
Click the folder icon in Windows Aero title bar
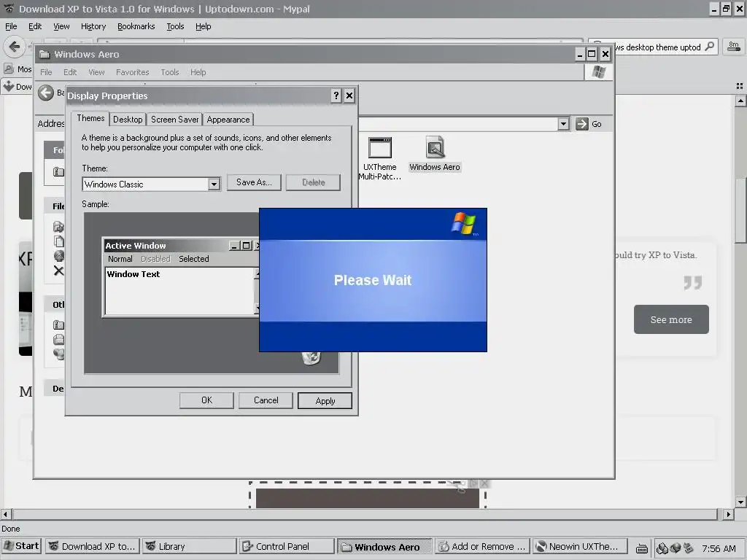point(44,54)
